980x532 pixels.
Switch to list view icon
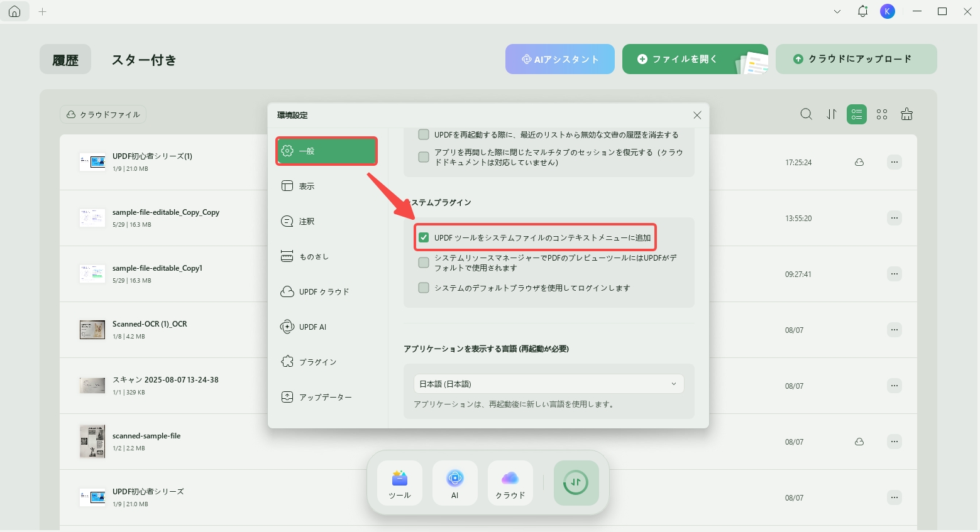click(x=857, y=114)
